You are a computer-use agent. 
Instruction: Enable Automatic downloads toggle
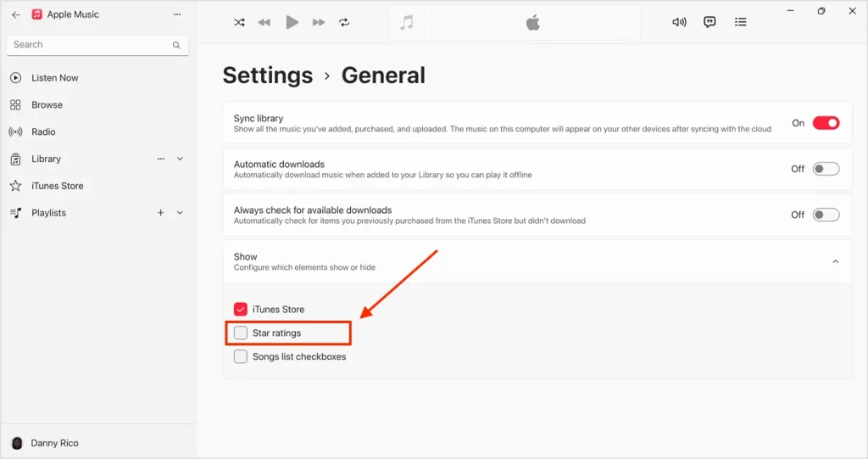(826, 169)
